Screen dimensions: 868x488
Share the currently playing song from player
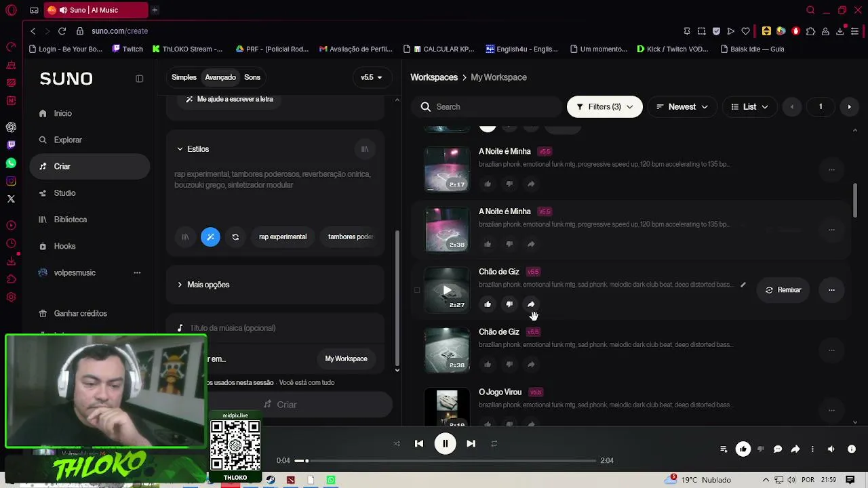click(x=795, y=449)
